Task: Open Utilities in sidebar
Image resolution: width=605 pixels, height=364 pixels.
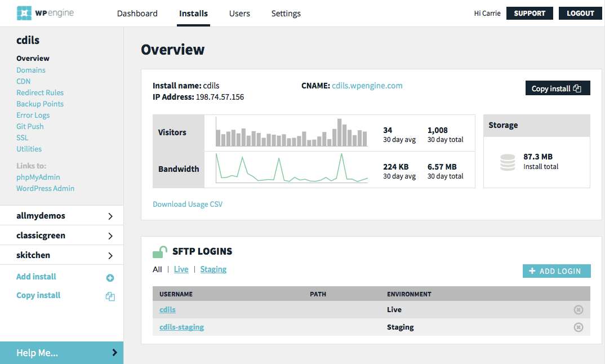Action: [29, 149]
